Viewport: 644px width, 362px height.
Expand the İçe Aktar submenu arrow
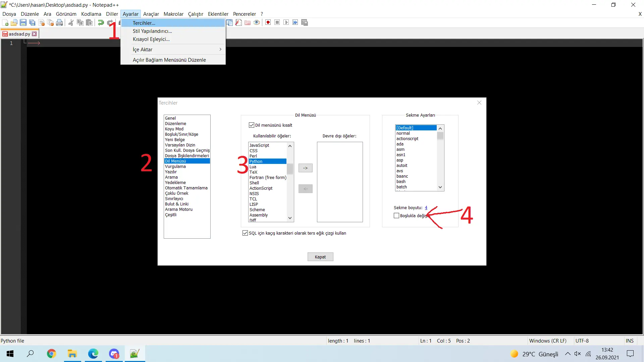point(220,49)
